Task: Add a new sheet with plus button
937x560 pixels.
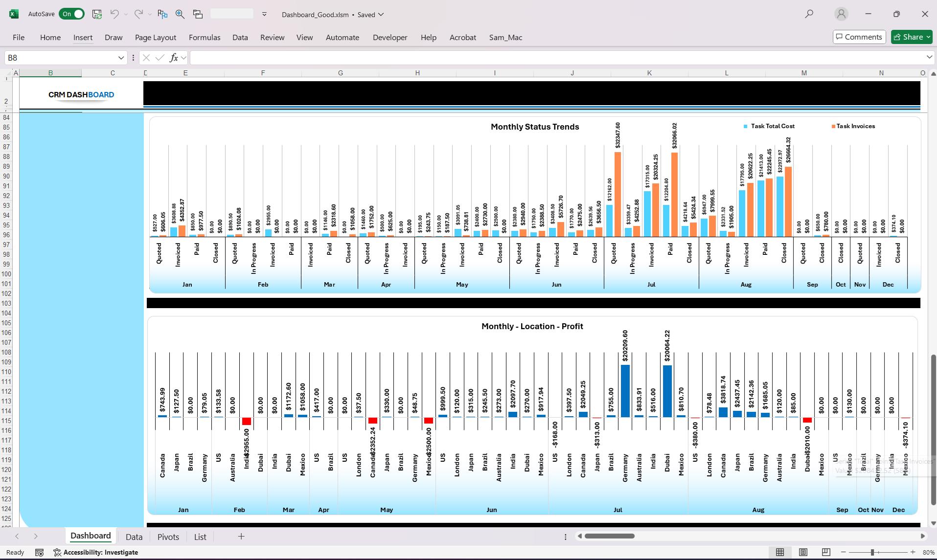Action: 241,537
